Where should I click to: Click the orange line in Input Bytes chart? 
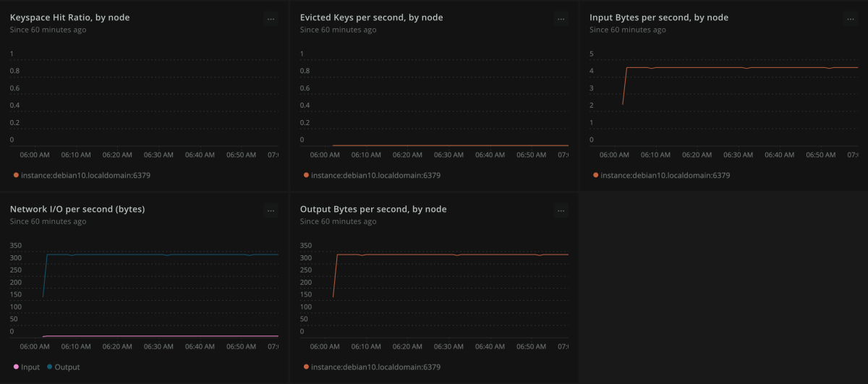click(723, 67)
